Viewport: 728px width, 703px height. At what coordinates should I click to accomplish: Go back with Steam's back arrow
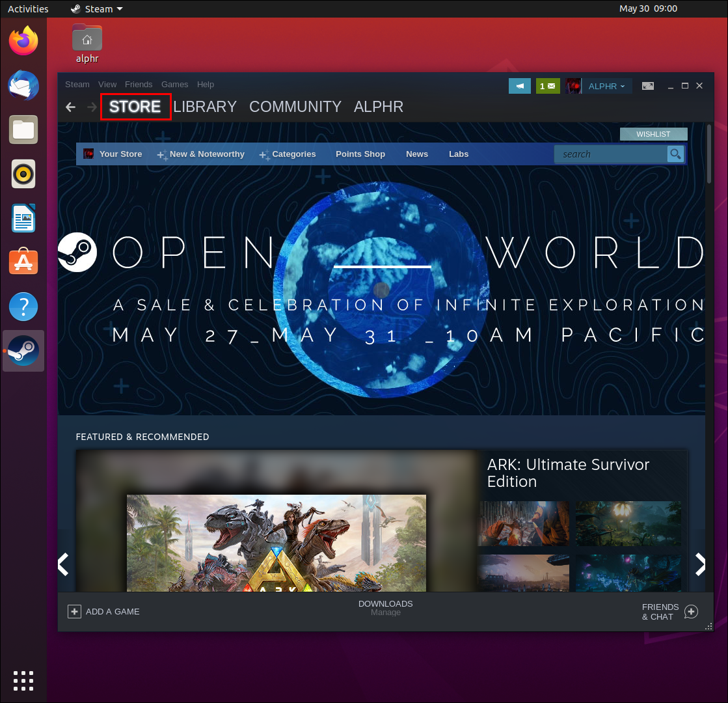70,107
